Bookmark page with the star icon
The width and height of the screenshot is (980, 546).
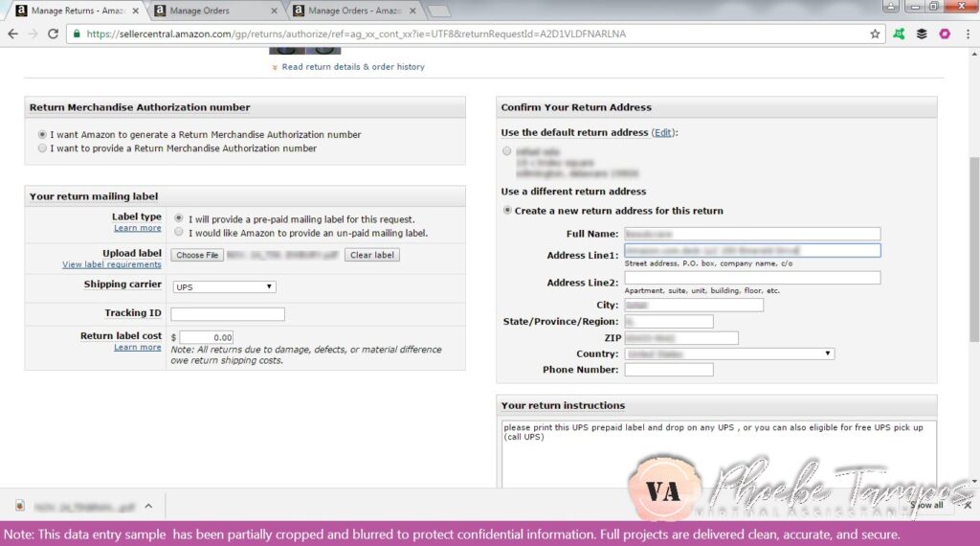[x=875, y=34]
